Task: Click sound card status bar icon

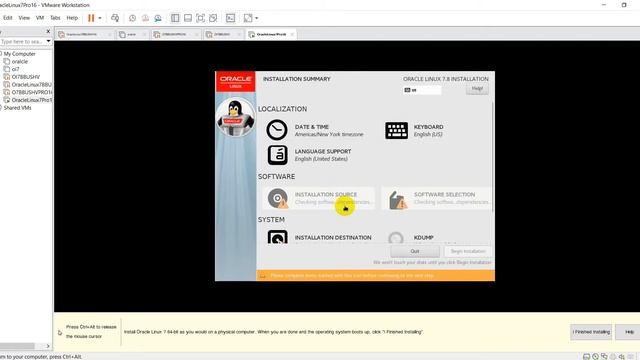Action: [x=622, y=356]
